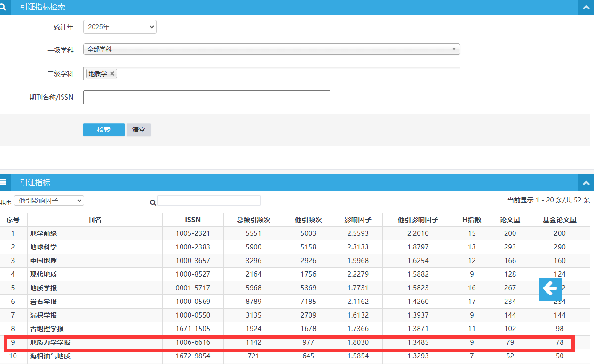The height and width of the screenshot is (364, 594).
Task: Click the 论文量 column header
Action: pos(510,220)
